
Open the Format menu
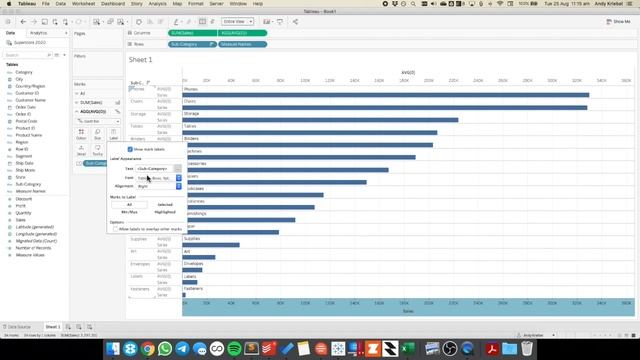(x=196, y=4)
